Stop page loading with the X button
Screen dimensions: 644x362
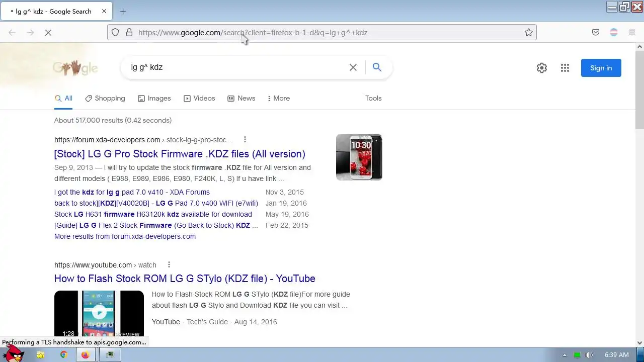click(48, 32)
